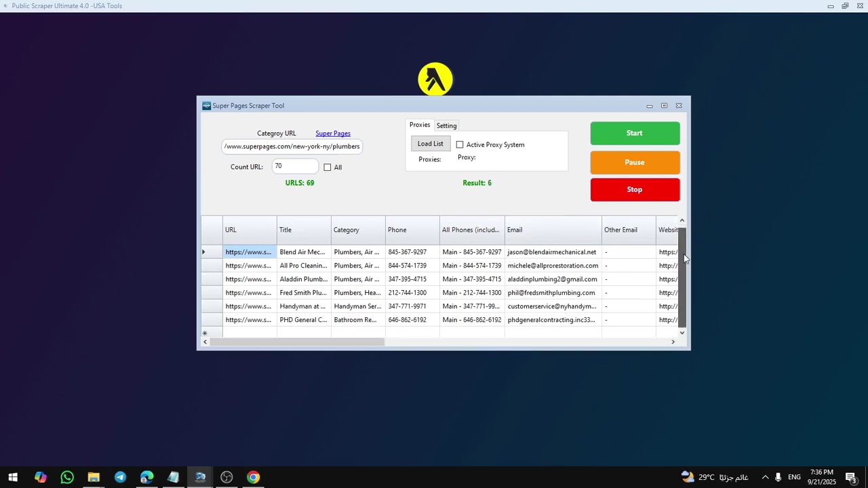Screen dimensions: 868x488
Task: Click the ENG language indicator in taskbar
Action: tap(794, 477)
